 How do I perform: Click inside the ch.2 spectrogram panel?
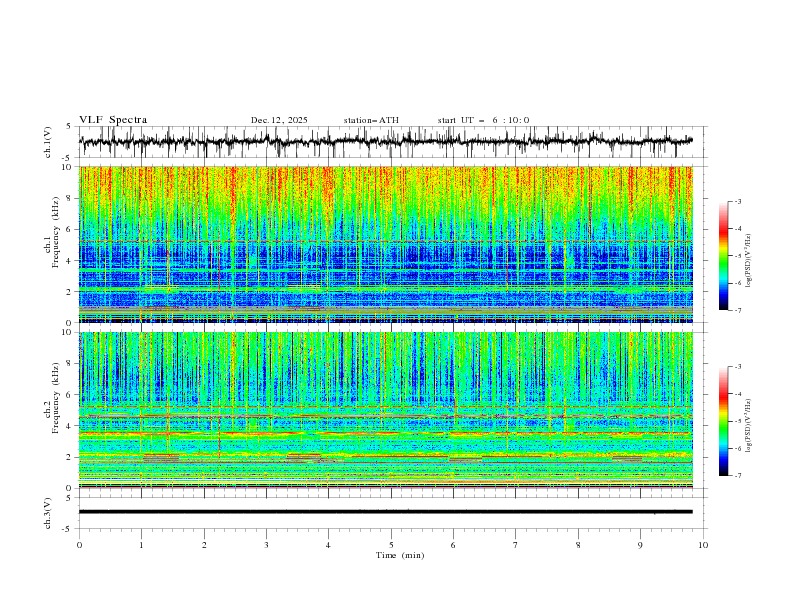(385, 410)
